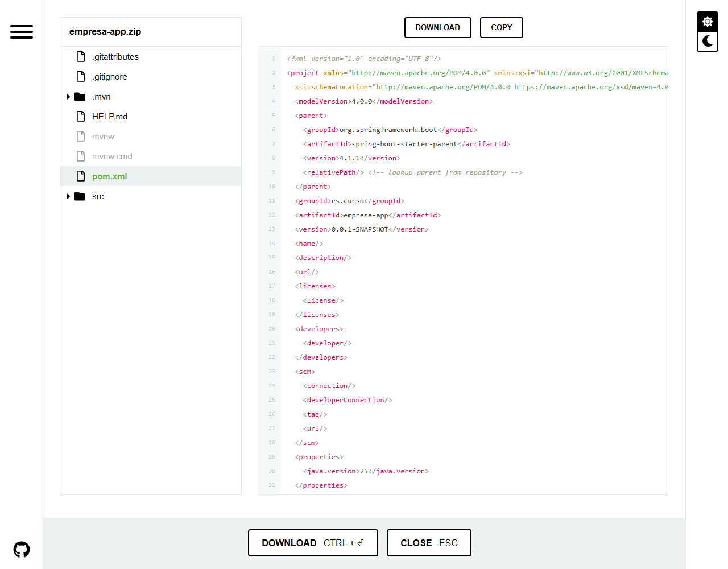
Task: Click the top DOWNLOAD file button
Action: (438, 27)
